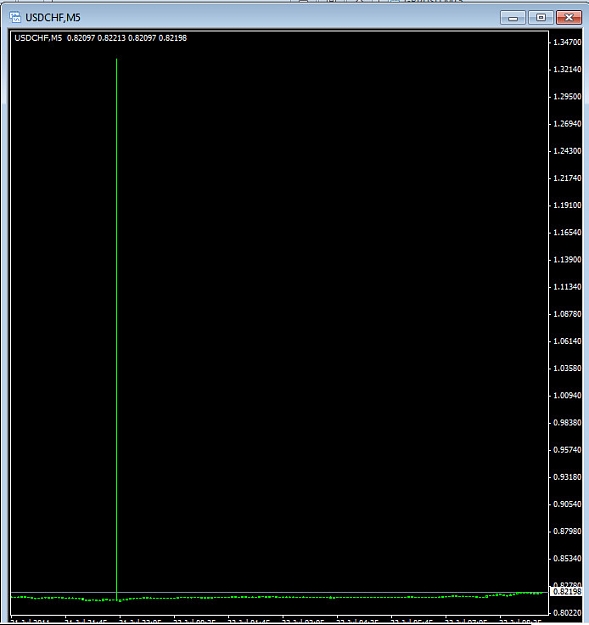Click the 1.34700 price axis label
589x625 pixels.
(567, 42)
